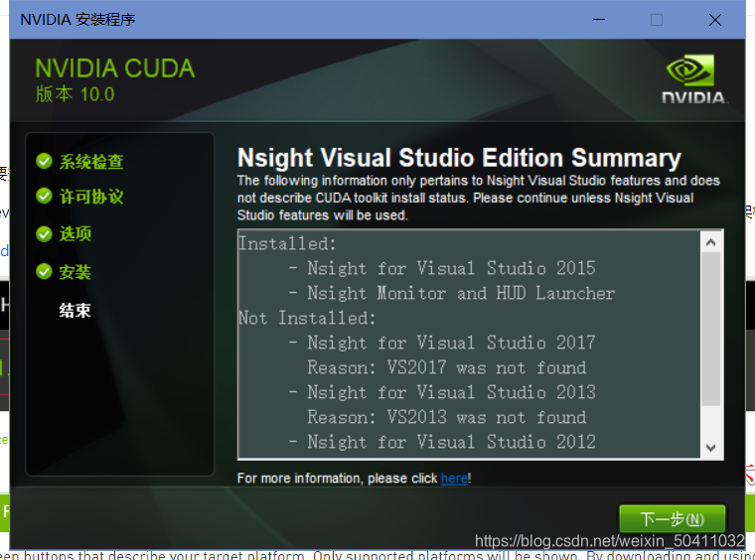This screenshot has height=560, width=755.
Task: Click 'Nsight for Visual Studio 2015' line
Action: pyautogui.click(x=442, y=268)
